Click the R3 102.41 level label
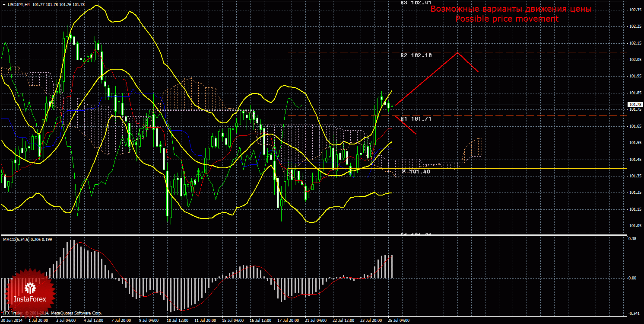The image size is (644, 324). point(416,3)
